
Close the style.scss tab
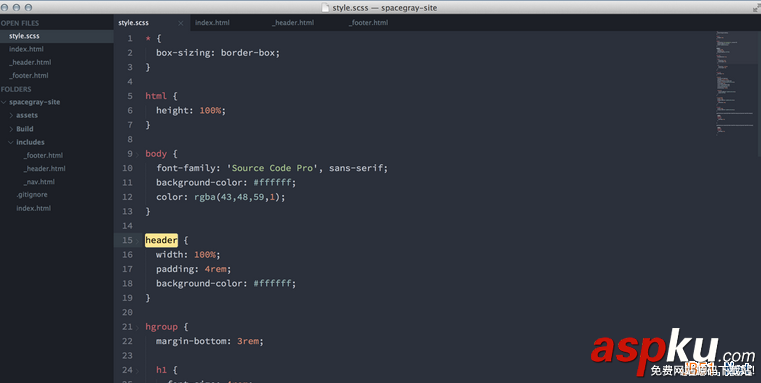(x=181, y=23)
